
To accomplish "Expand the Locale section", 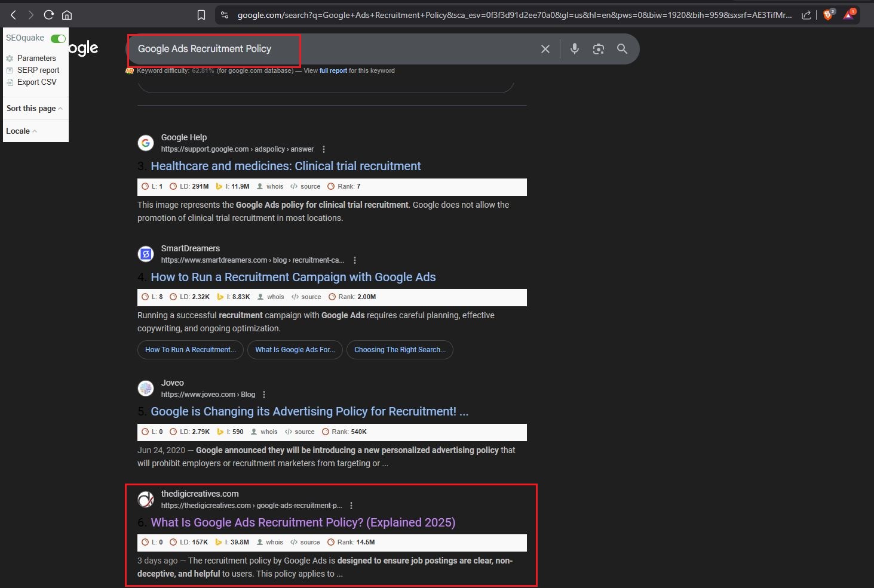I will [21, 131].
